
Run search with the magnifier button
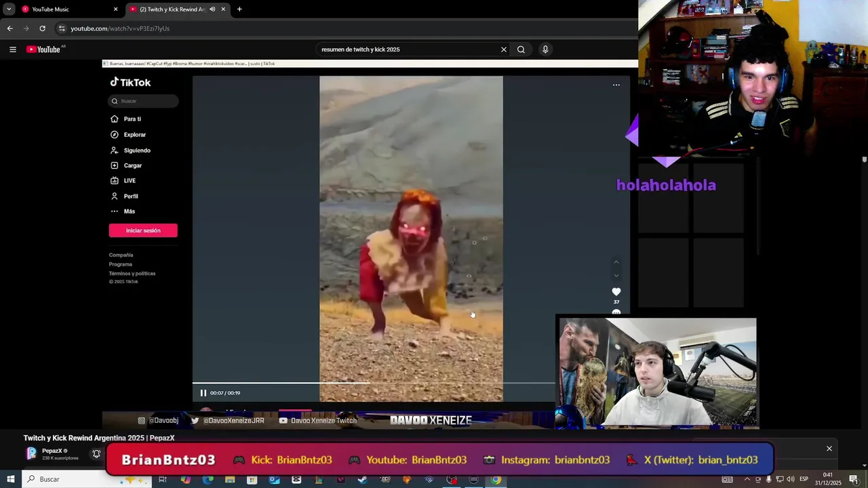[521, 49]
